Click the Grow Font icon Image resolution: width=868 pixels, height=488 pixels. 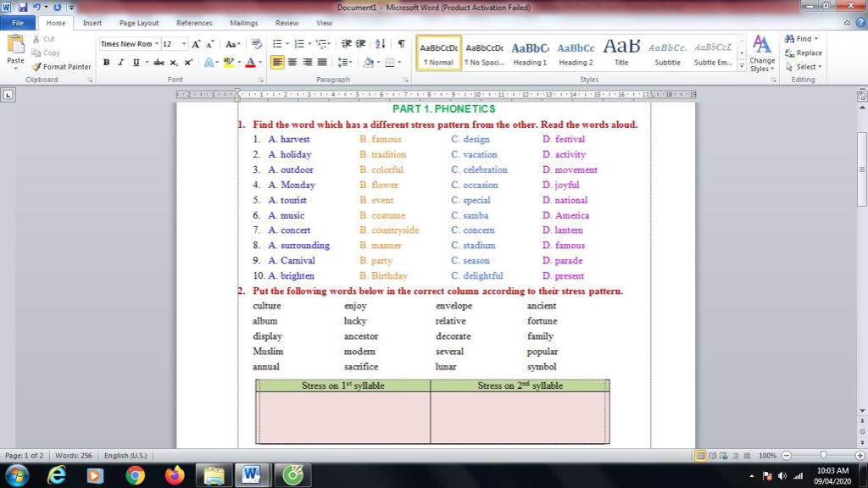(196, 44)
